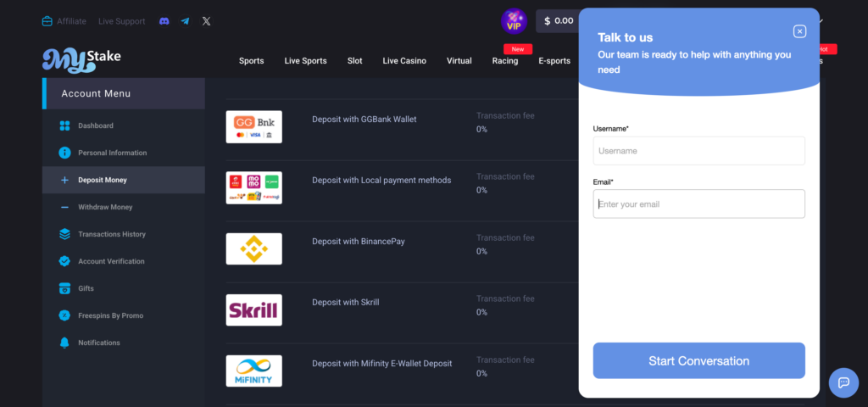Open Personal Information in the account menu
This screenshot has width=868, height=407.
(124, 153)
